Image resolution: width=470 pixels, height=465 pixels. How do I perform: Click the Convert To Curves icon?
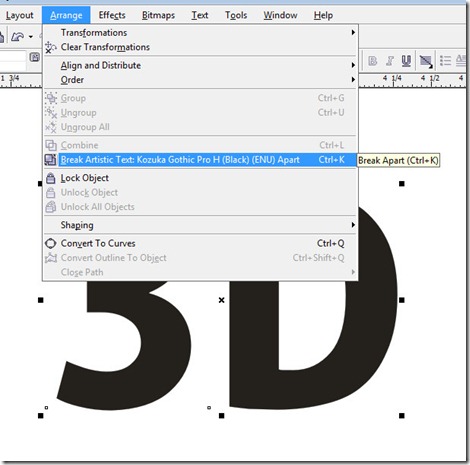pyautogui.click(x=51, y=243)
